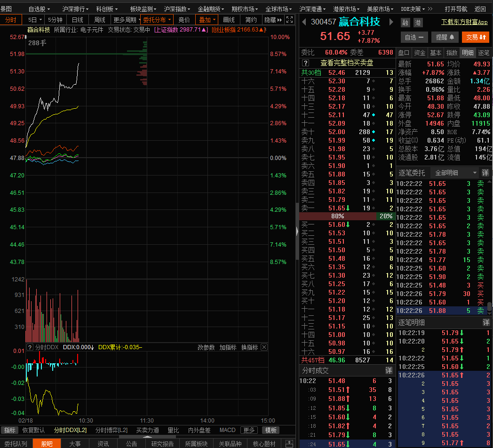493x448 pixels.
Task: Select the 盘口 tab
Action: (404, 53)
